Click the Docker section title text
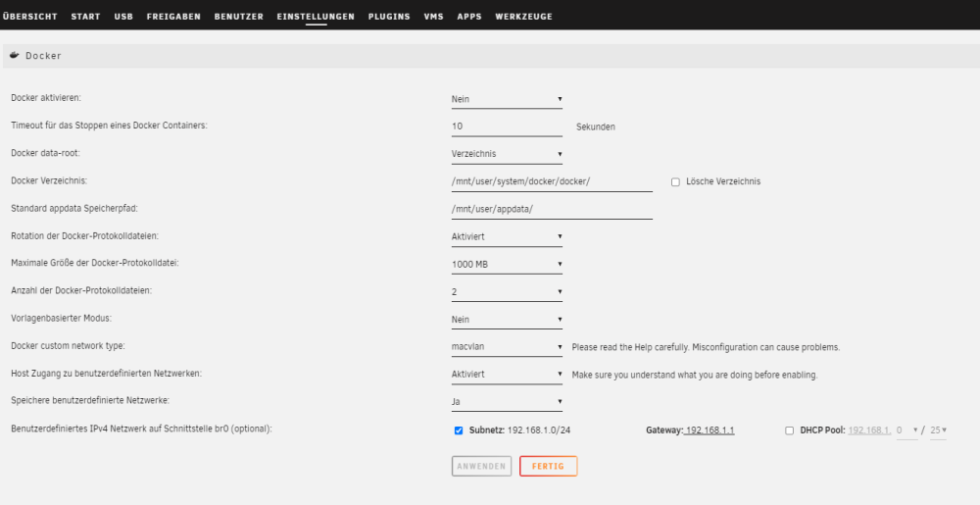This screenshot has width=980, height=505. pos(43,56)
